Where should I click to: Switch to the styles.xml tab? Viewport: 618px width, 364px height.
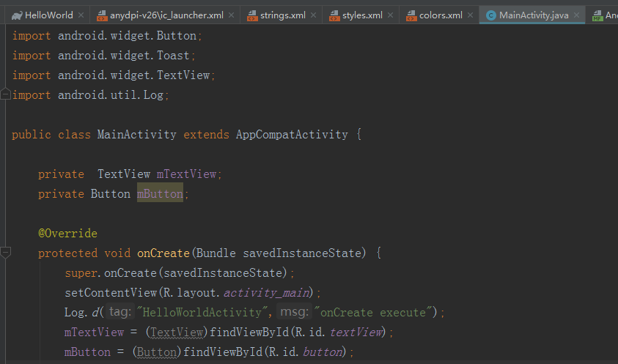point(362,15)
